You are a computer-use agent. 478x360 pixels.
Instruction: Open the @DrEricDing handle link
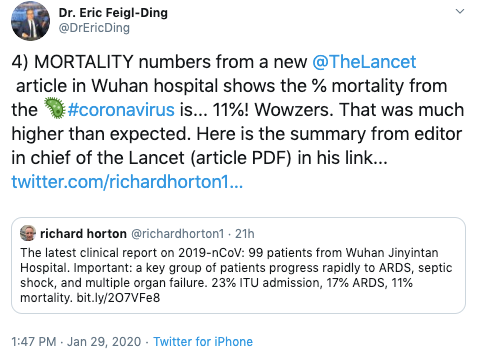(x=94, y=28)
